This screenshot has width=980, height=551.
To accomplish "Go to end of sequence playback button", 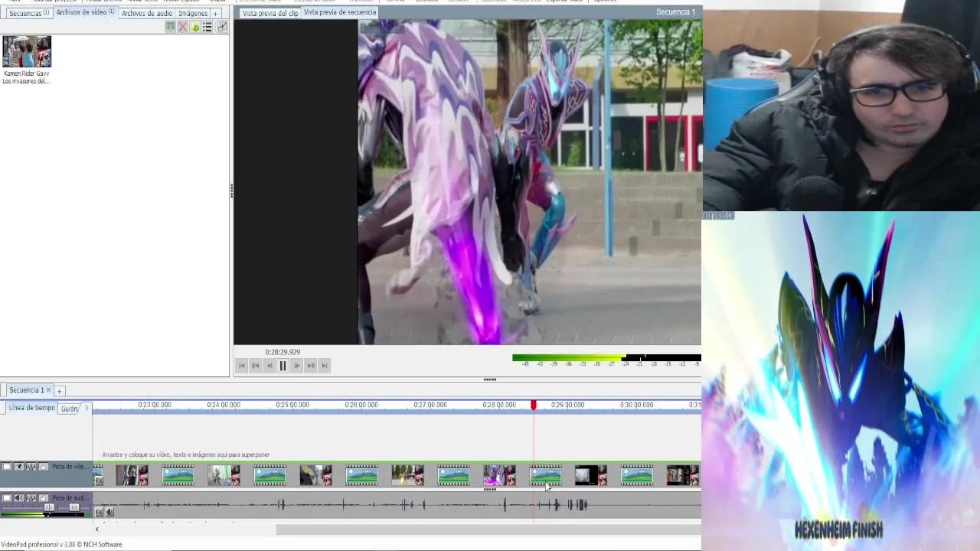I will click(324, 366).
